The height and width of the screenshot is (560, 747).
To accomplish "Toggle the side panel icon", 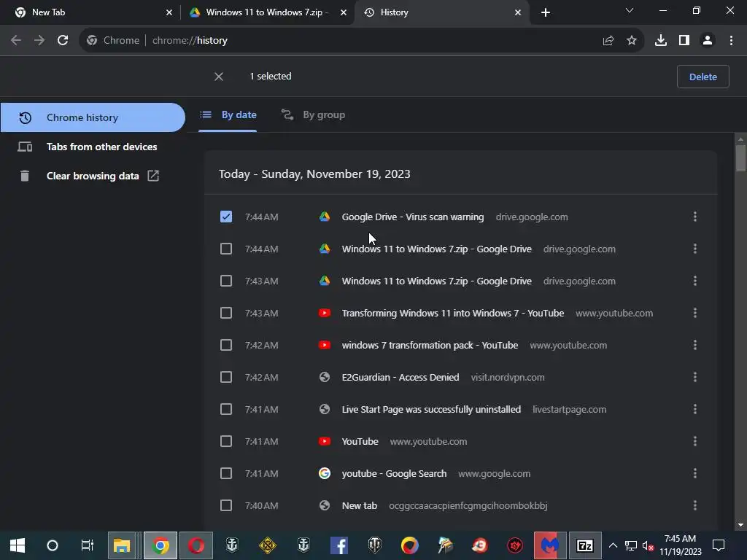I will pos(684,41).
